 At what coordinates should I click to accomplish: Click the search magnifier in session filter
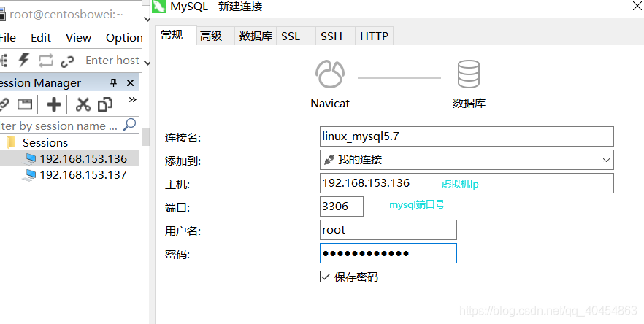[x=129, y=125]
